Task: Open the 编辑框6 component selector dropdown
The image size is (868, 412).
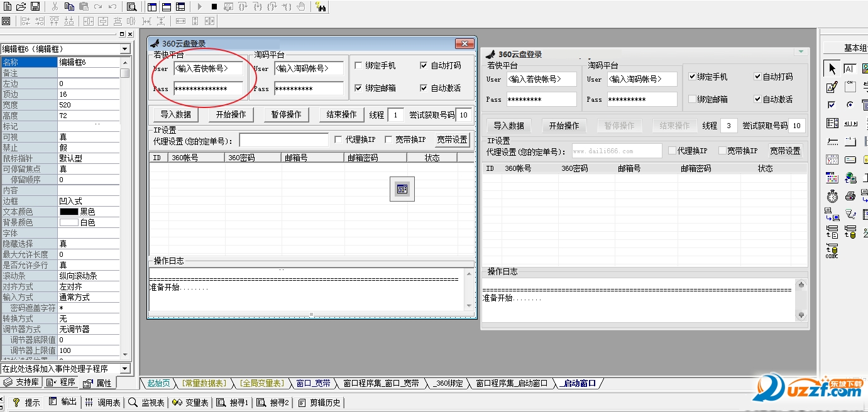Action: (x=124, y=49)
